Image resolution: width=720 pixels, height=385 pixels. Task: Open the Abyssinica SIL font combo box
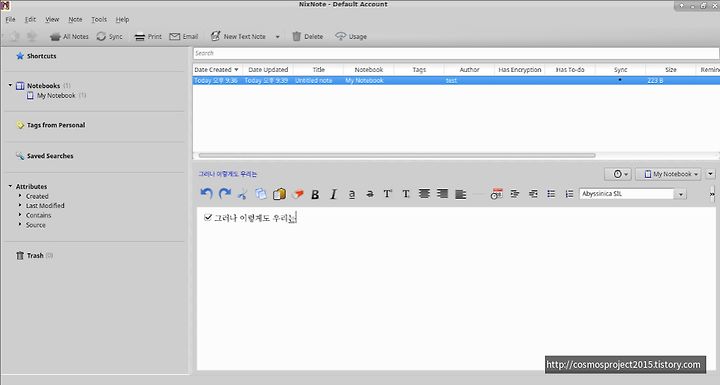[633, 194]
